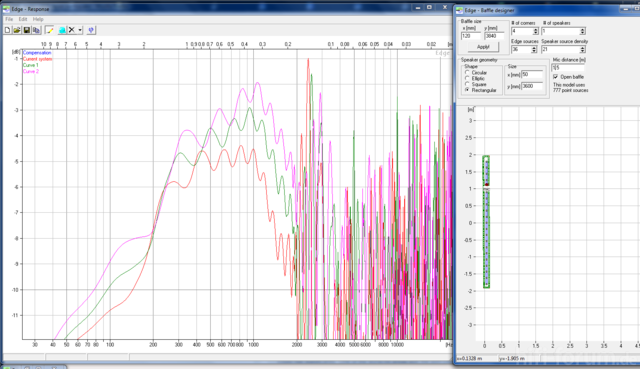Open the File menu
This screenshot has height=369, width=640.
tap(9, 19)
